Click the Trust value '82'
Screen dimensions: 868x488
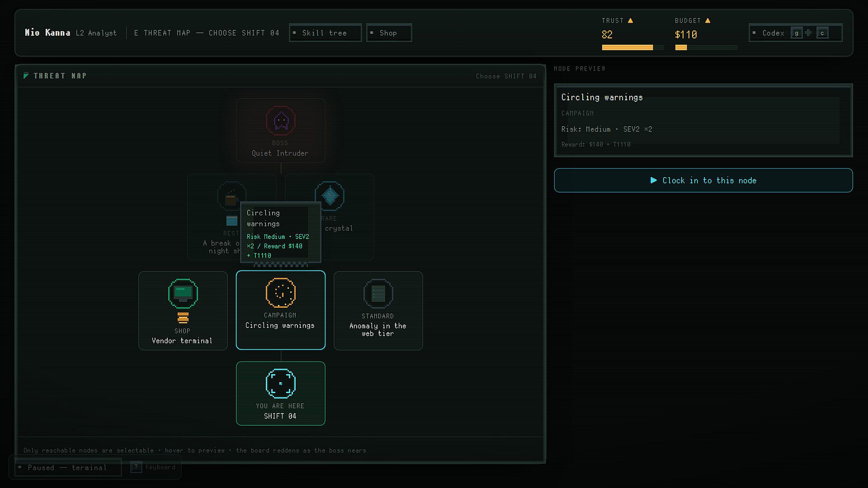click(x=607, y=35)
